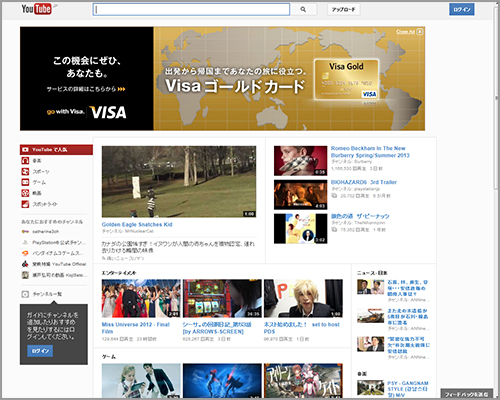The image size is (500, 400).
Task: Click the 'YouTube Official' channel icon in sidebar
Action: [25, 264]
